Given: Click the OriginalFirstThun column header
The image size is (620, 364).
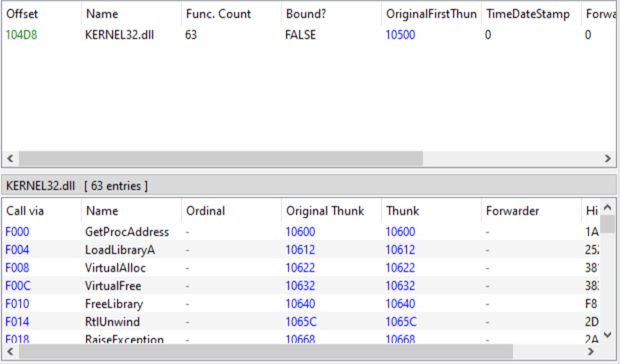Looking at the screenshot, I should pyautogui.click(x=431, y=14).
